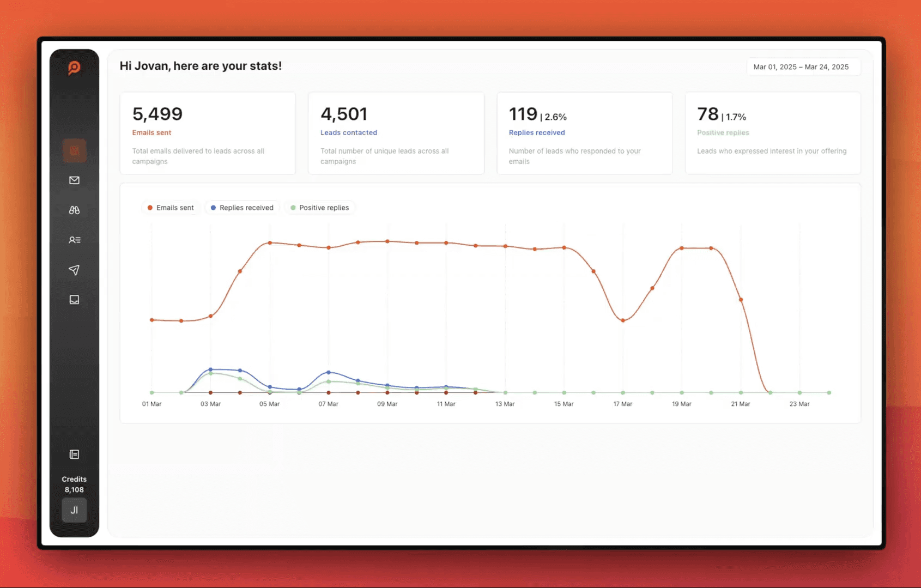The height and width of the screenshot is (588, 921).
Task: Toggle the Emails sent legend series
Action: pos(171,208)
